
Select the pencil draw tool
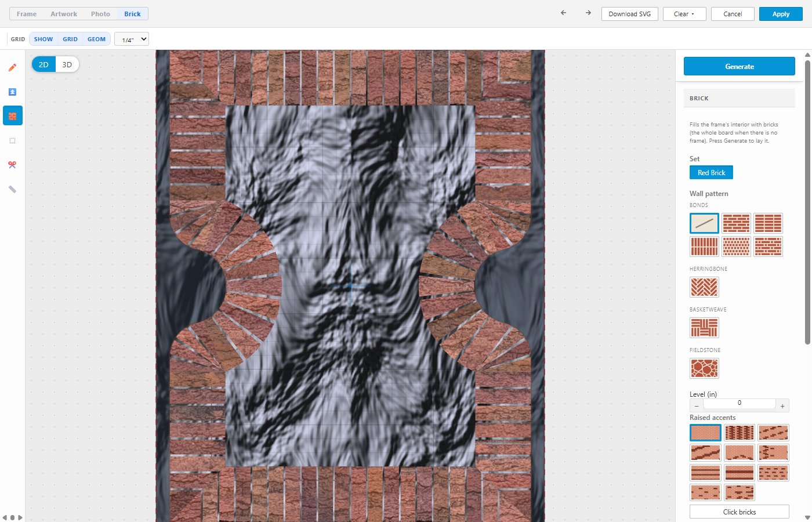12,67
